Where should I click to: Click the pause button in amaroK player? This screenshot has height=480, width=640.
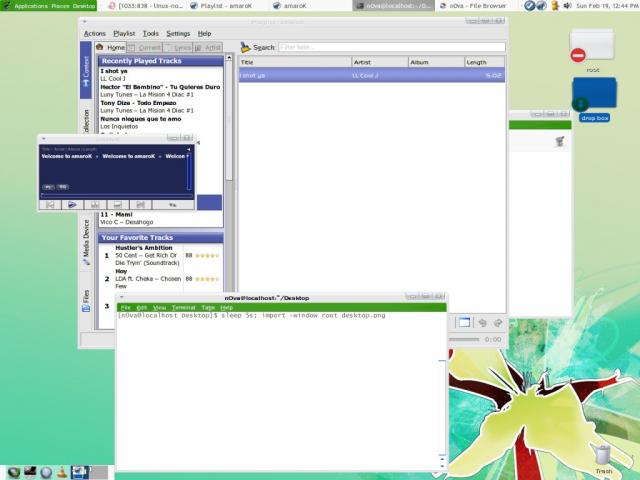pos(95,204)
